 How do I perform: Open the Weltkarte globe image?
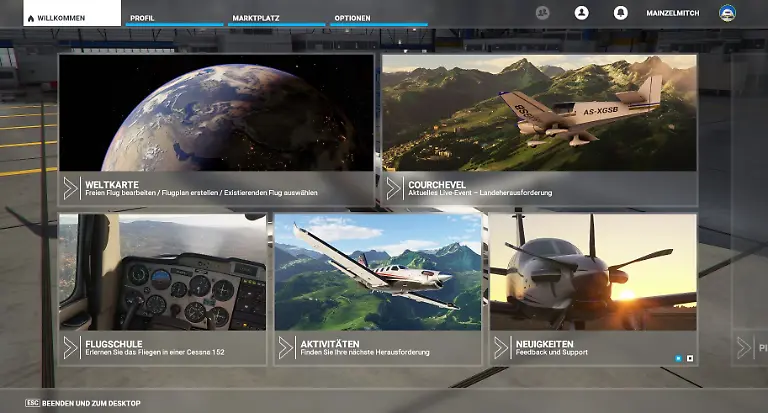pos(216,113)
